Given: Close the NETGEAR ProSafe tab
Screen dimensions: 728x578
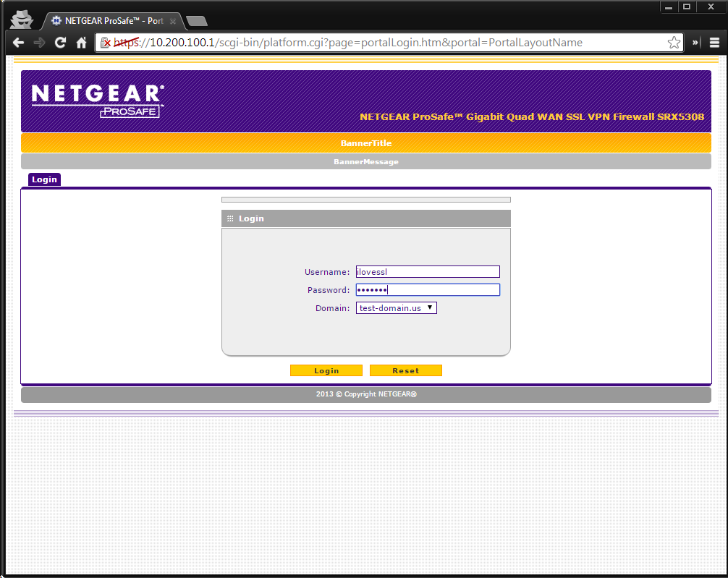Looking at the screenshot, I should click(x=173, y=22).
